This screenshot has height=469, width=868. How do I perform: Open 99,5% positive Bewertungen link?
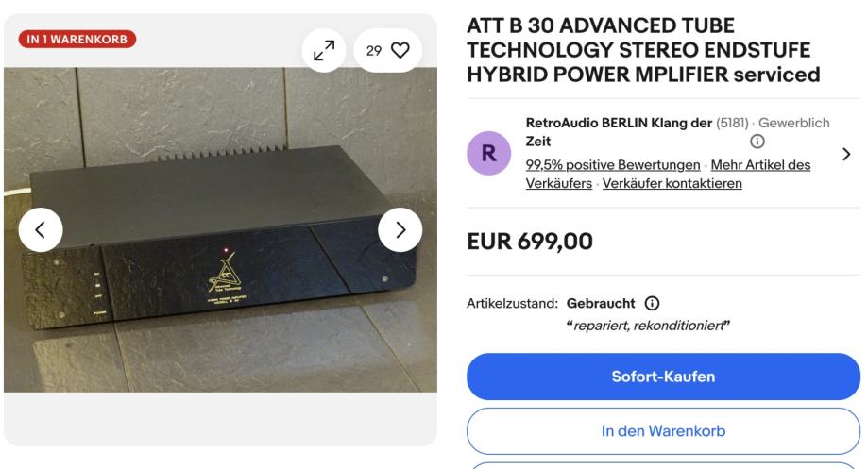613,165
